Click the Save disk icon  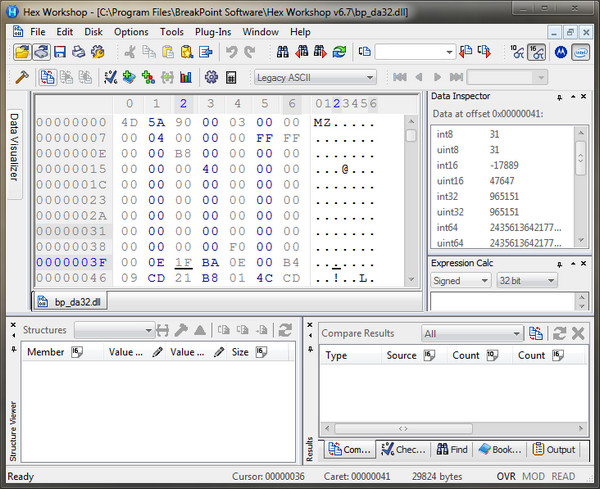click(59, 51)
